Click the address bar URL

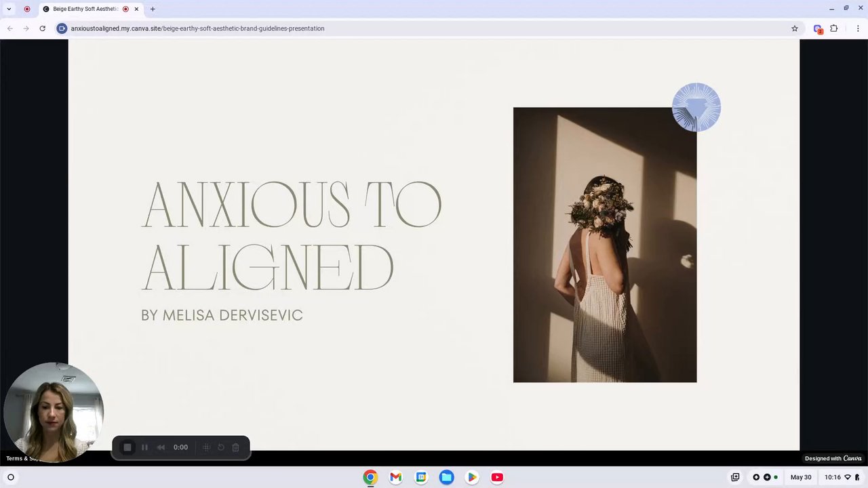coord(197,28)
